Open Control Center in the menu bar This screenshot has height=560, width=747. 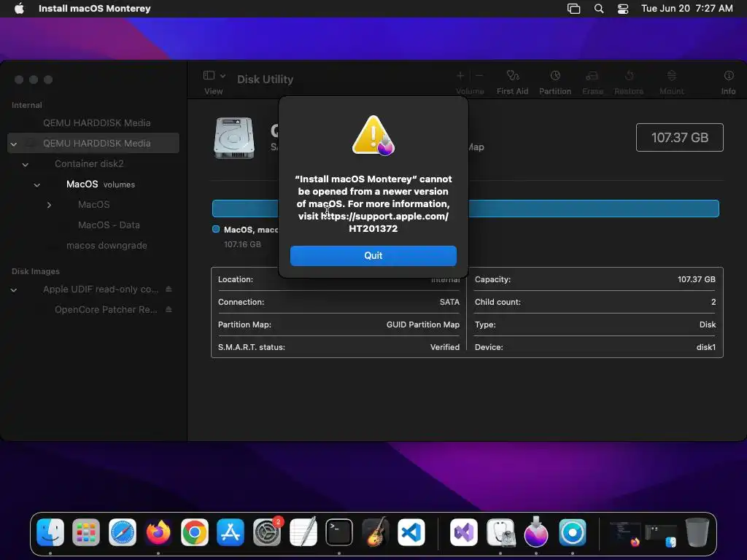(623, 9)
